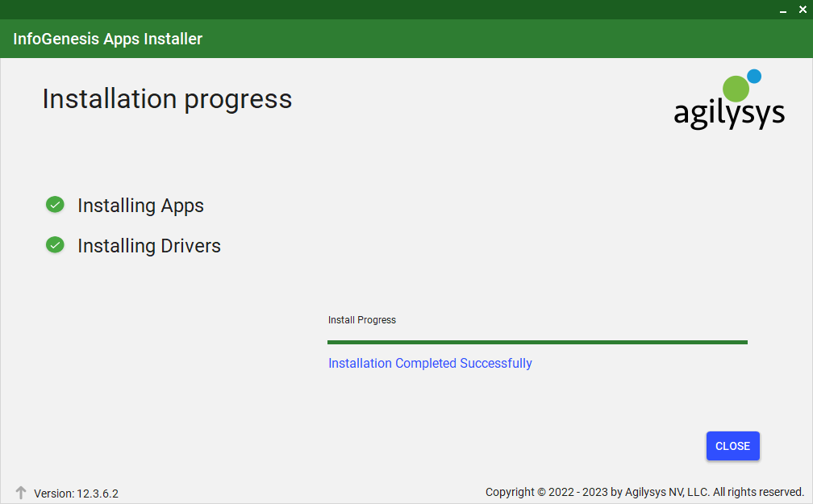Click the green checkmark beside Installing Apps
Screen dimensions: 813x504
[x=55, y=205]
